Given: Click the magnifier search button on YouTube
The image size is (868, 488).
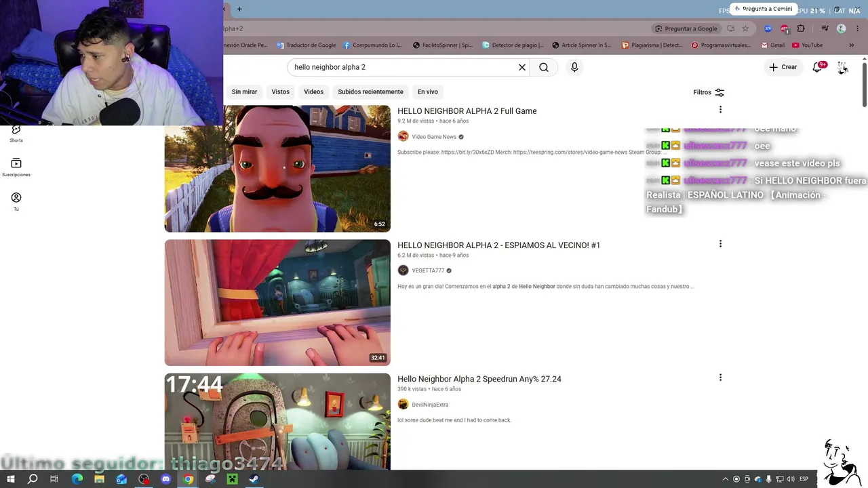Looking at the screenshot, I should point(544,67).
